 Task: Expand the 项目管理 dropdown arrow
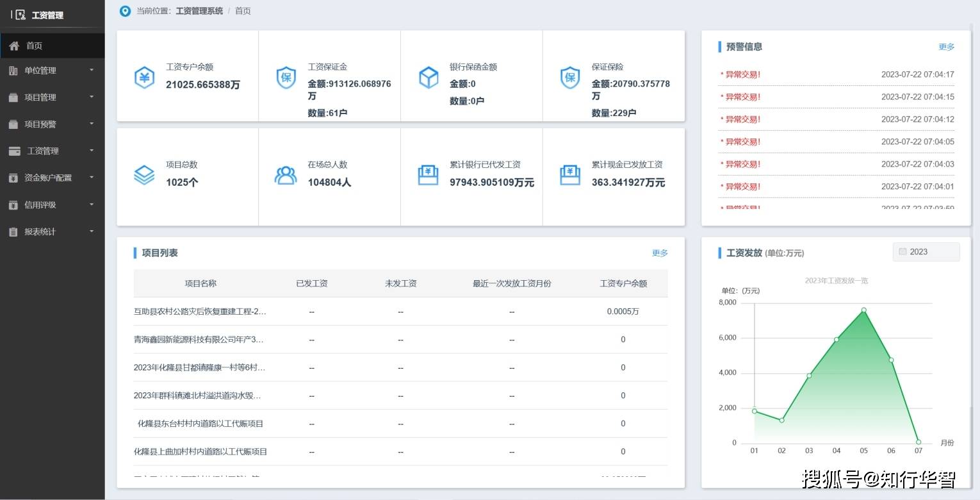click(x=92, y=97)
